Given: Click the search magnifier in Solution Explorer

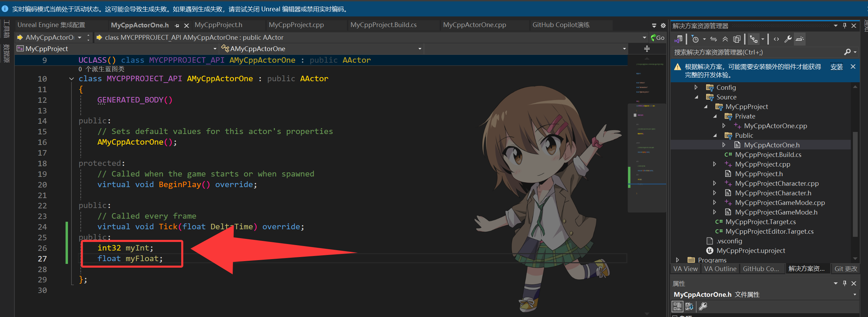Looking at the screenshot, I should [847, 52].
